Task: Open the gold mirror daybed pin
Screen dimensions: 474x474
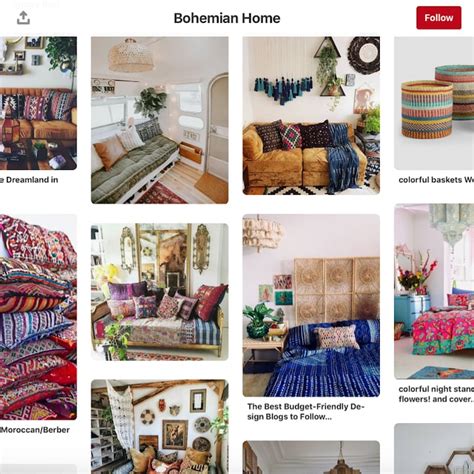Action: [160, 292]
